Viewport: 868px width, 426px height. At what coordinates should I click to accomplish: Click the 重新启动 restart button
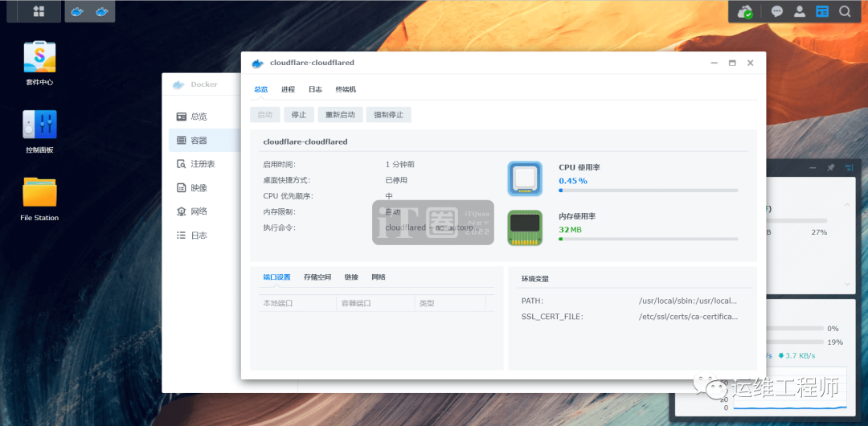click(340, 115)
